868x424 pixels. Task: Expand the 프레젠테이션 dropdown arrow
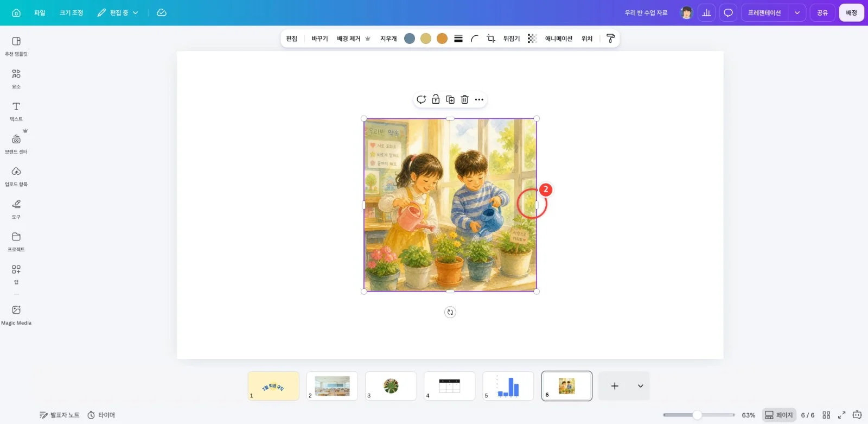click(x=797, y=12)
